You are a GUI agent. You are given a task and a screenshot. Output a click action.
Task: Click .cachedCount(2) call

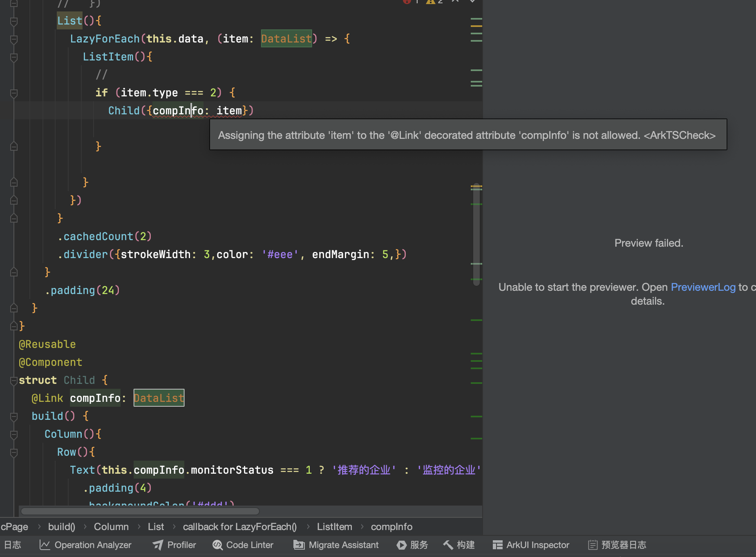[105, 236]
